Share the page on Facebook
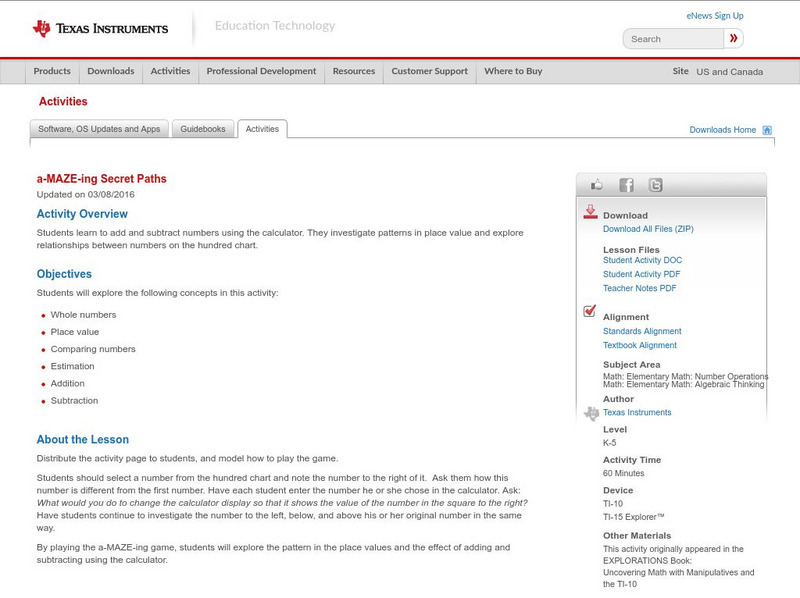 point(626,184)
